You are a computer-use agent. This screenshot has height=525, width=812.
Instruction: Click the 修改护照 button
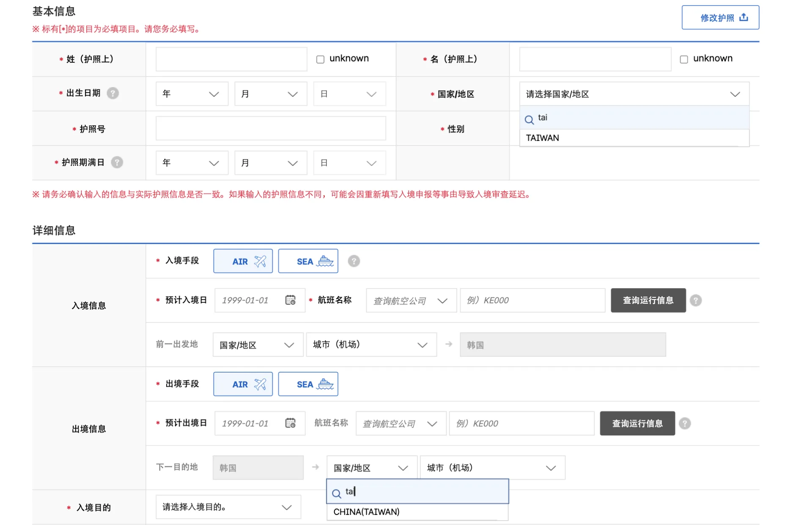pos(720,17)
